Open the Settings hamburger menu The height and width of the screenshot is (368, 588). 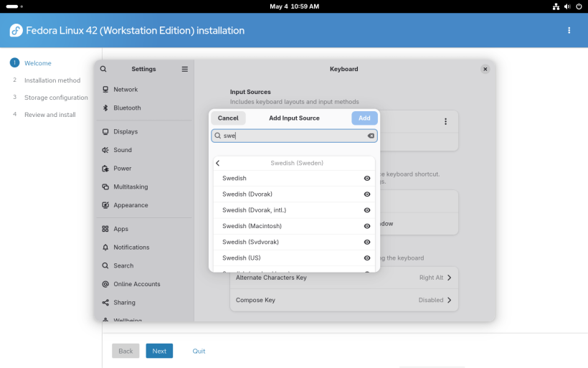[185, 69]
